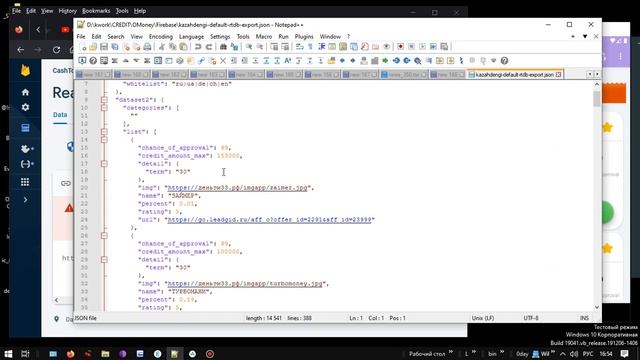Click the green arrow plugin toolbar icon

pyautogui.click(x=384, y=61)
